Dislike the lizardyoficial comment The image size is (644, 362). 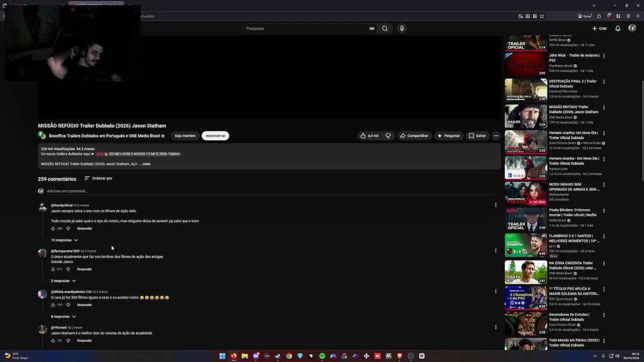[68, 229]
